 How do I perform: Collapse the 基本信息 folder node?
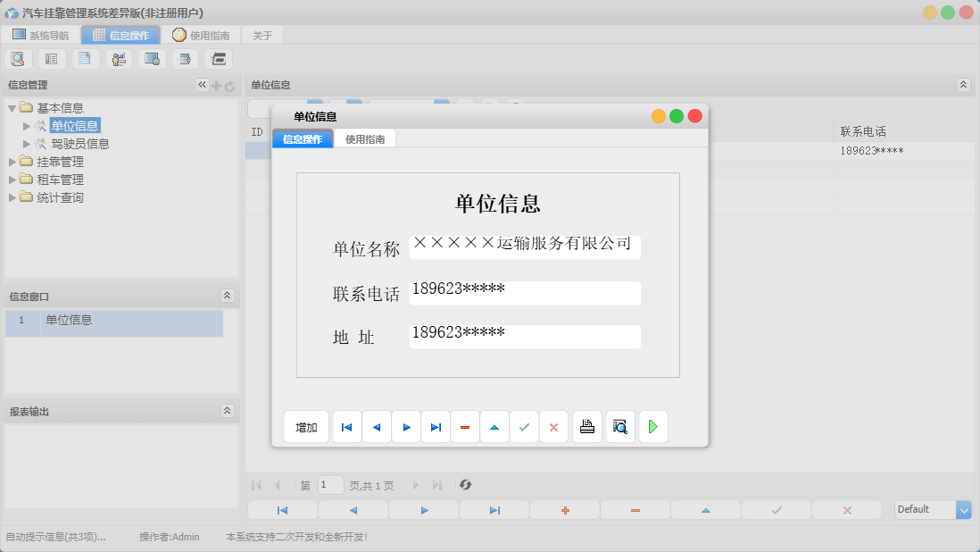tap(12, 107)
